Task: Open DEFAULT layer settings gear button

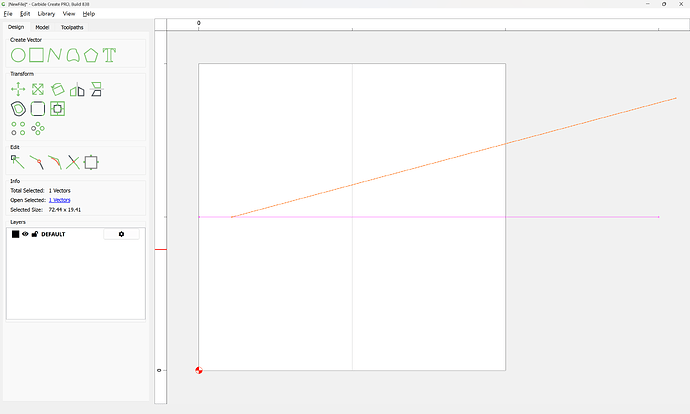Action: coord(121,234)
